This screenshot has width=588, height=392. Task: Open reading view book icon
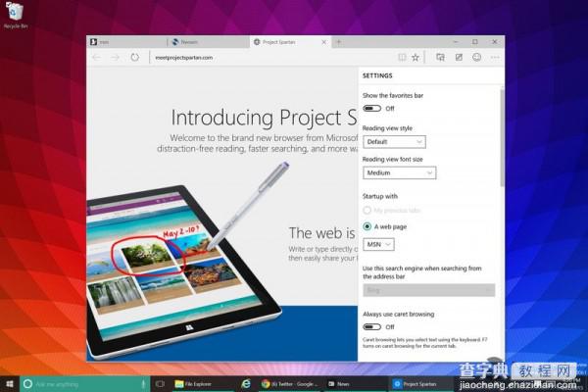(402, 58)
